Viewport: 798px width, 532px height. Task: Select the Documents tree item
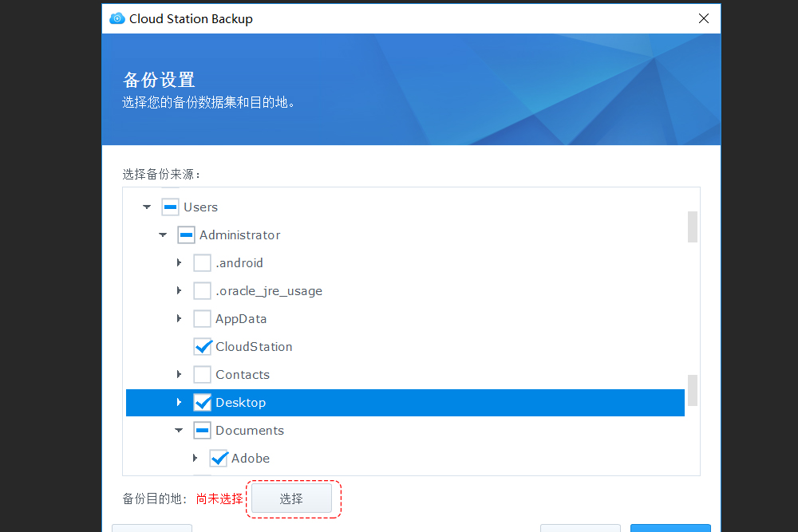(250, 430)
